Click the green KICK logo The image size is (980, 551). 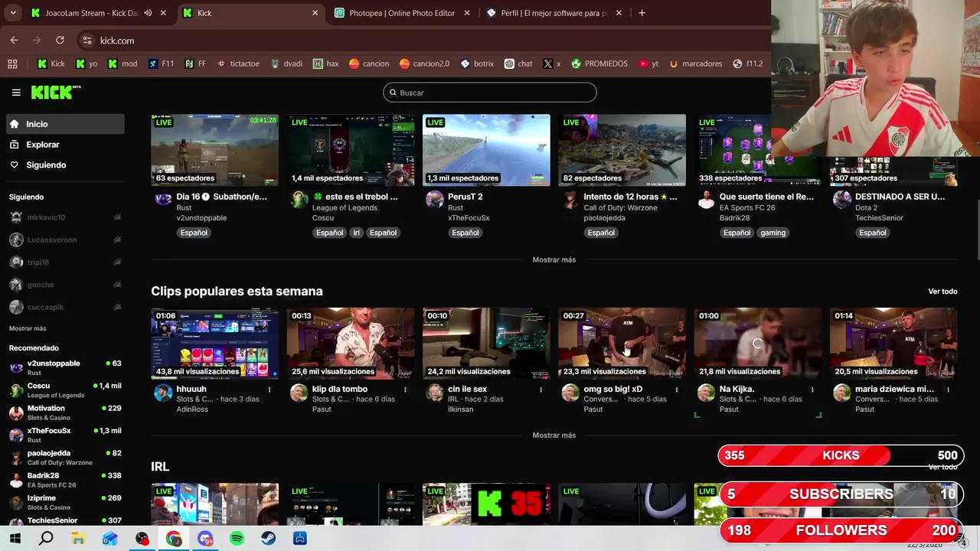tap(56, 92)
